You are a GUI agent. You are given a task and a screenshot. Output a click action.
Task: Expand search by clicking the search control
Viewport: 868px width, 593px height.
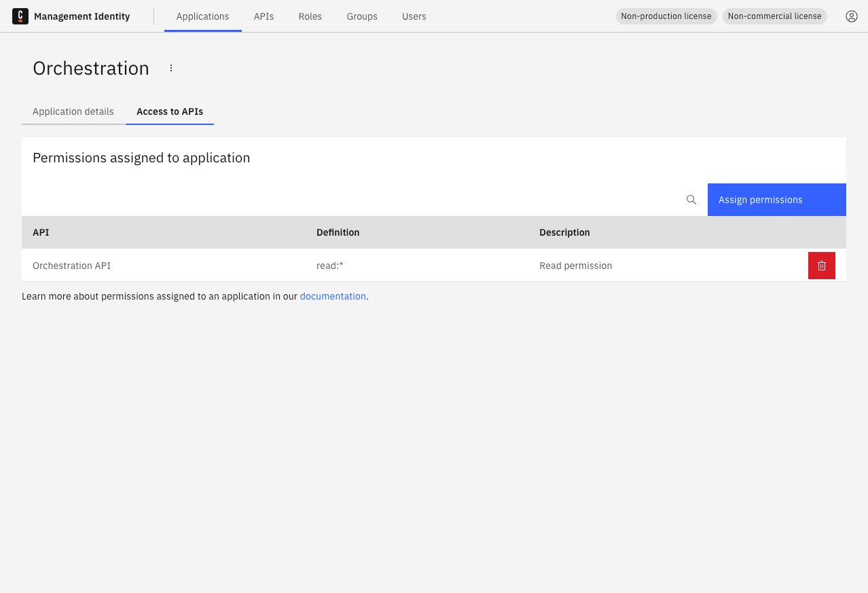(x=691, y=200)
